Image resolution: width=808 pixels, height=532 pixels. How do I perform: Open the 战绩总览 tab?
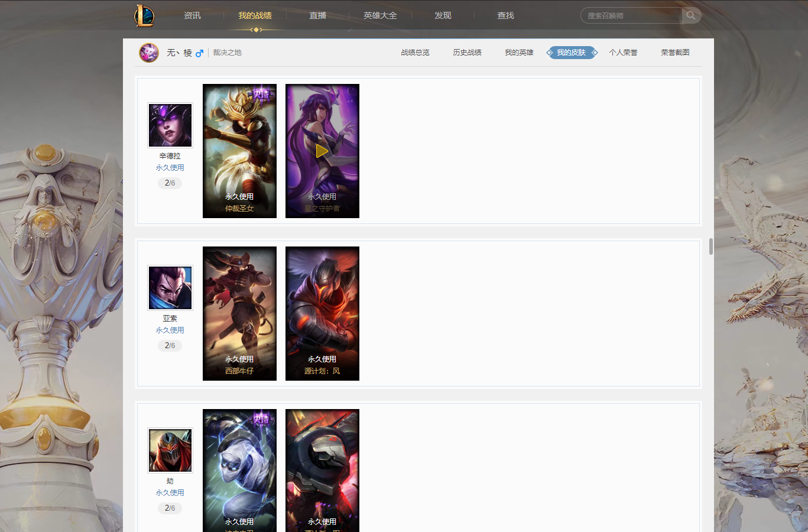tap(415, 53)
